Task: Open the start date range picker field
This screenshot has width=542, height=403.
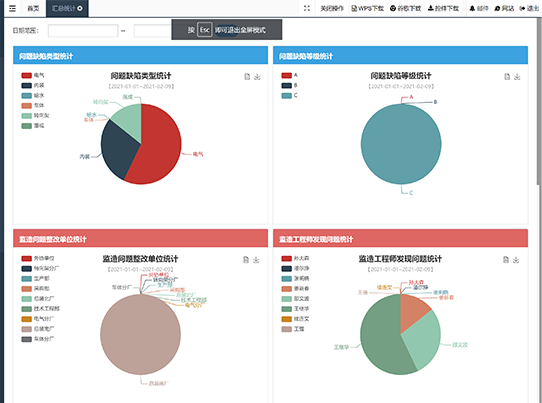Action: 83,31
